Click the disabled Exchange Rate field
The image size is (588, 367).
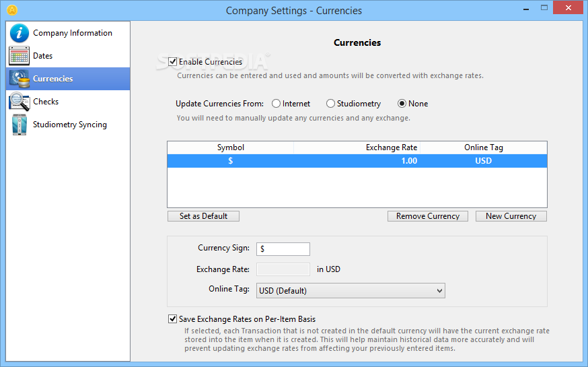point(283,269)
